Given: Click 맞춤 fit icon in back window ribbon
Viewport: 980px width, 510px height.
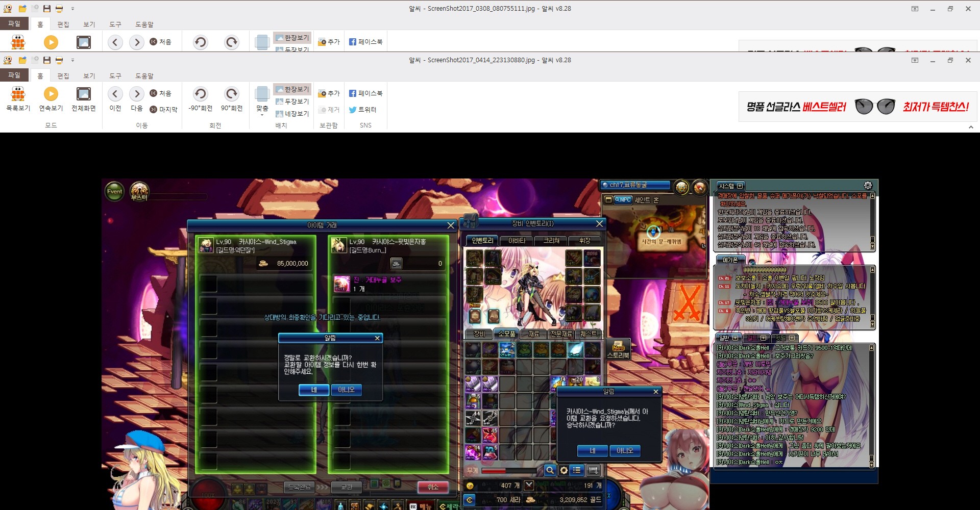Looking at the screenshot, I should click(262, 42).
